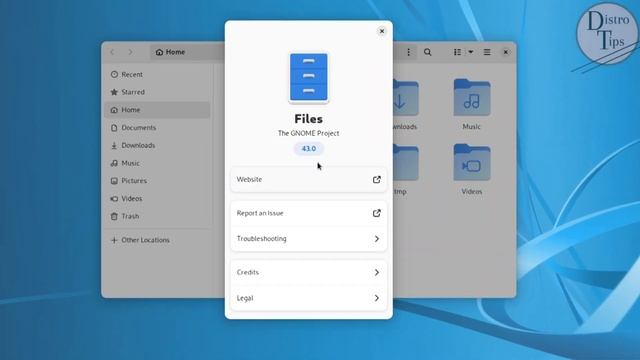Close the About Files dialog
The width and height of the screenshot is (640, 360).
pos(382,31)
